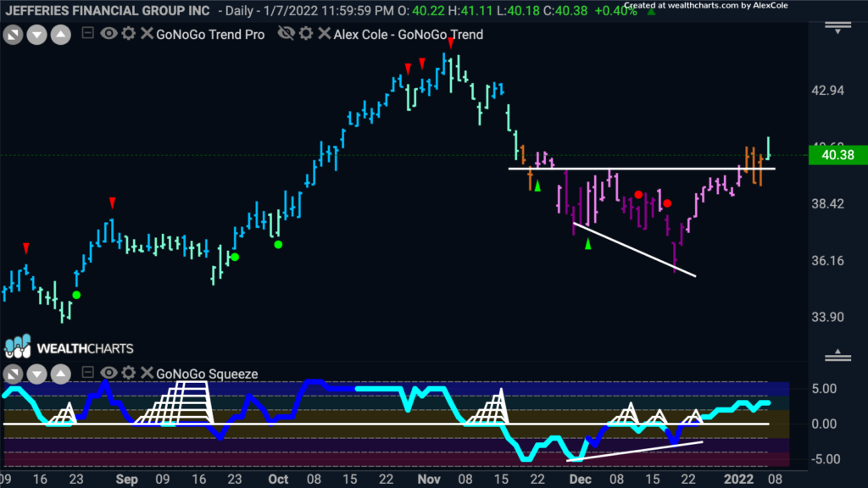The height and width of the screenshot is (488, 868).
Task: Click the Alex Cole - GoNoGo Trend label
Action: [408, 34]
